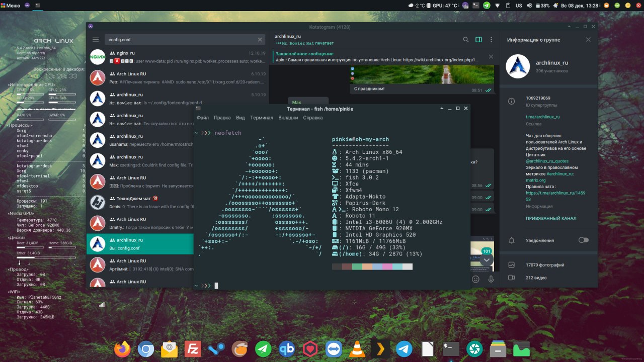The height and width of the screenshot is (362, 644).
Task: Open the Wi-Fi network tray icon
Action: (498, 5)
